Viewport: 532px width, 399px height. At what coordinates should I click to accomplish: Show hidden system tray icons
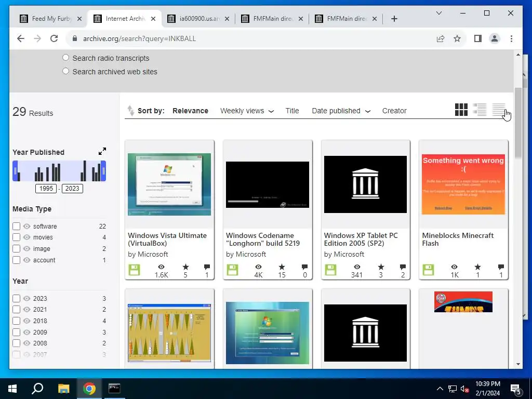click(x=440, y=389)
